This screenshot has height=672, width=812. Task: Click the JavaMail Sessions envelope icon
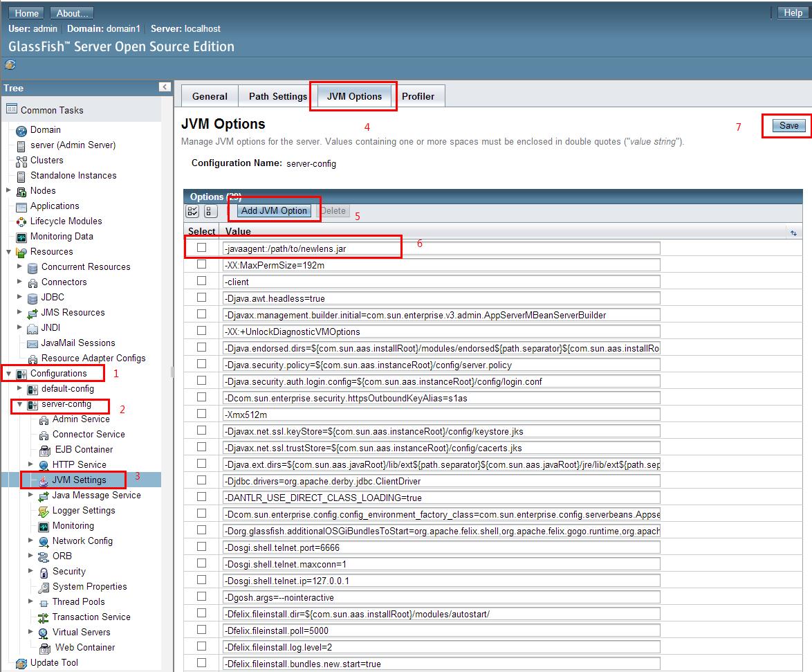32,343
